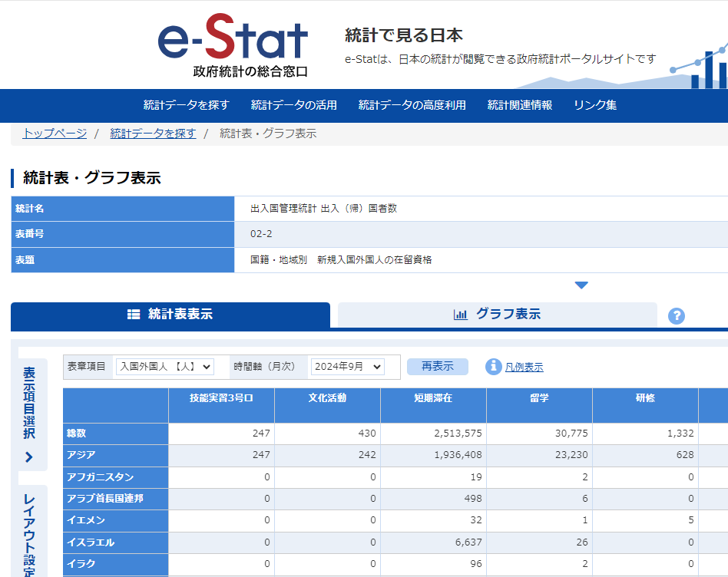The image size is (728, 577).
Task: Switch to the グラフ表示 tab
Action: point(498,315)
